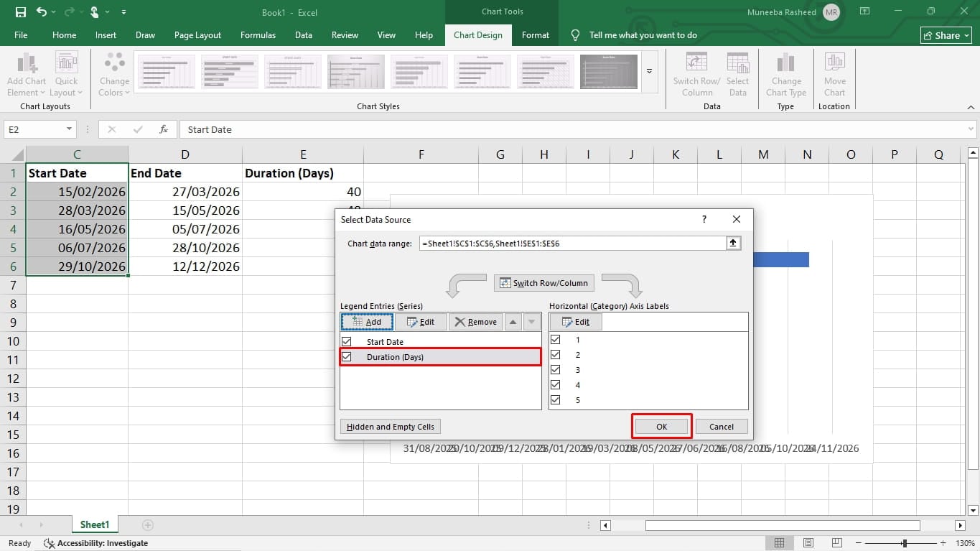Uncheck category label 1 checkbox
Screen dimensions: 980x551
(555, 340)
